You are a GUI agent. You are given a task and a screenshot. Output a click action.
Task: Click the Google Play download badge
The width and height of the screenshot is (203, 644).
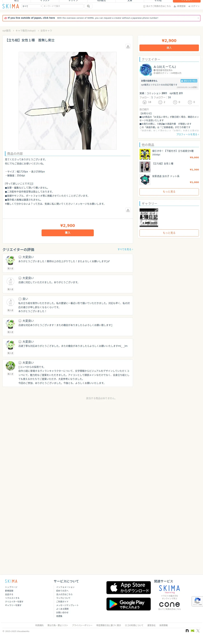click(129, 604)
